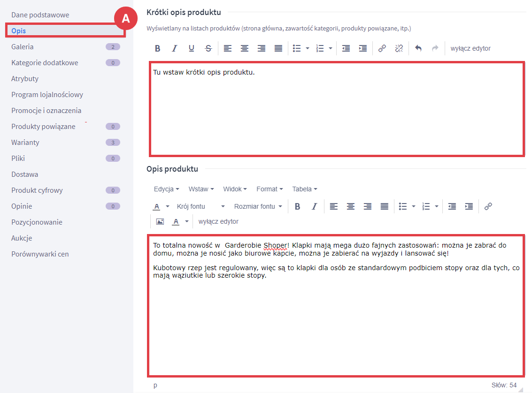
Task: Open numbered list style dropdown in short description toolbar
Action: pos(331,48)
